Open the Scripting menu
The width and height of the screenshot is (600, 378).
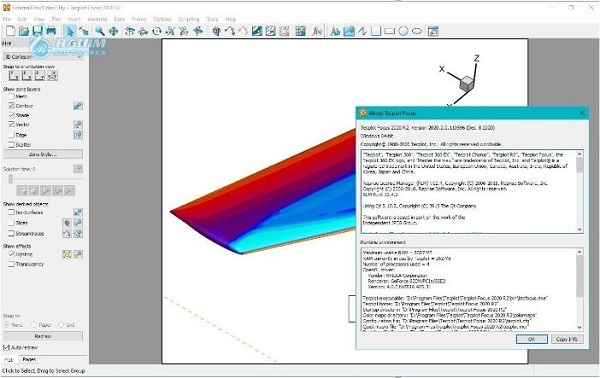coord(189,19)
